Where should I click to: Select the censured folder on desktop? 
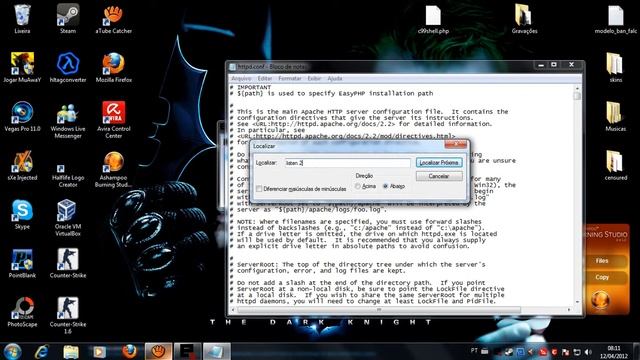pyautogui.click(x=616, y=166)
